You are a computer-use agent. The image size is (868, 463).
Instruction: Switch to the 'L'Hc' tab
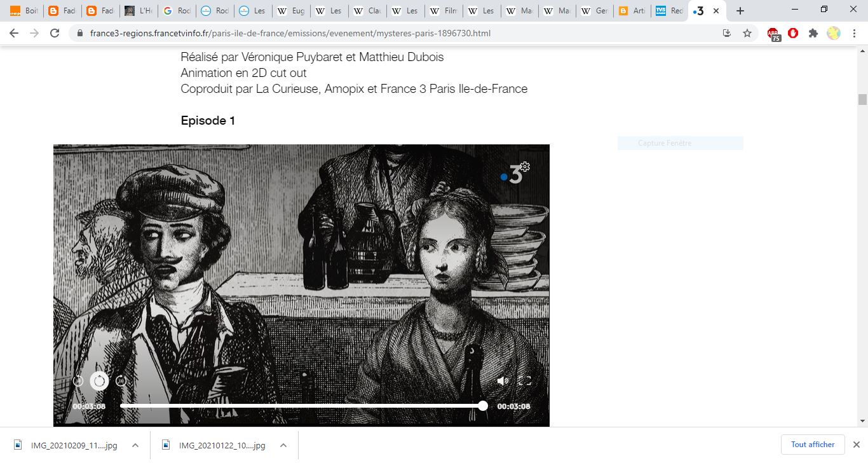point(139,11)
